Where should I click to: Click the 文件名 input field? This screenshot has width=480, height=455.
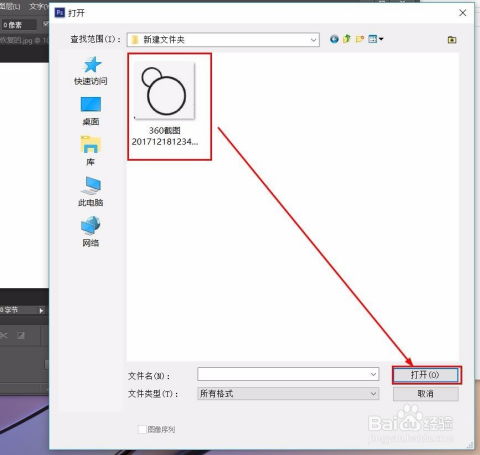pos(288,374)
